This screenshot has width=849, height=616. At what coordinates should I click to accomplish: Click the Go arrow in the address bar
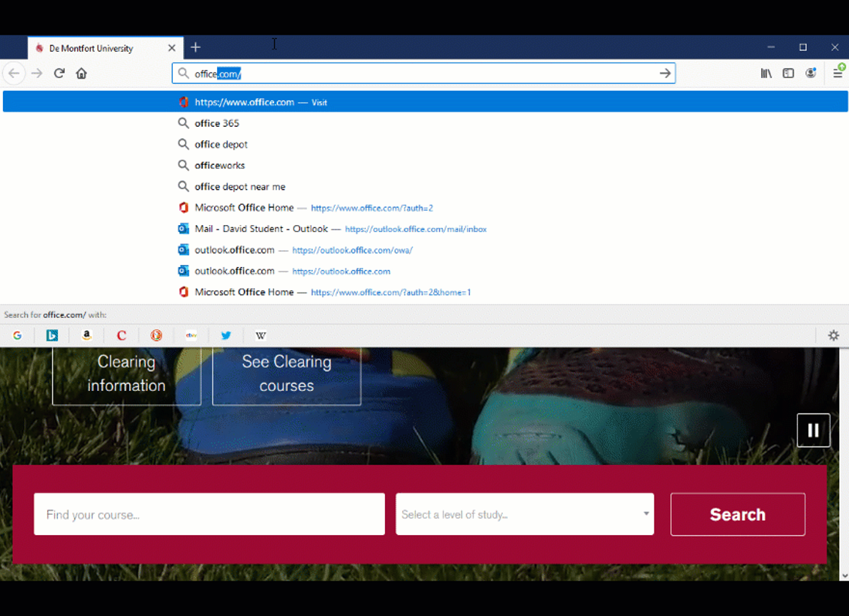pos(665,73)
